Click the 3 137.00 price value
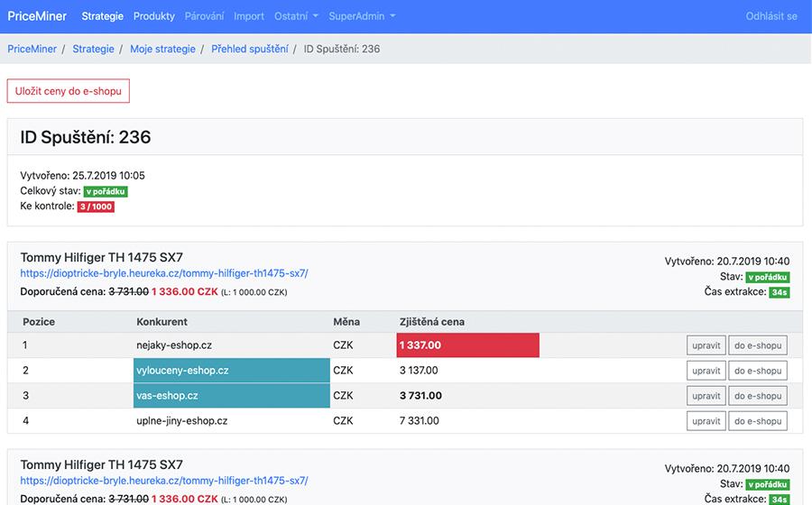Screen dimensions: 812x505 point(419,371)
